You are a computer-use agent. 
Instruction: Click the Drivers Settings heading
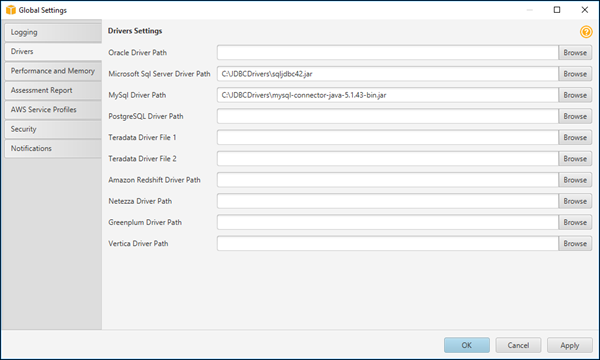pyautogui.click(x=135, y=31)
